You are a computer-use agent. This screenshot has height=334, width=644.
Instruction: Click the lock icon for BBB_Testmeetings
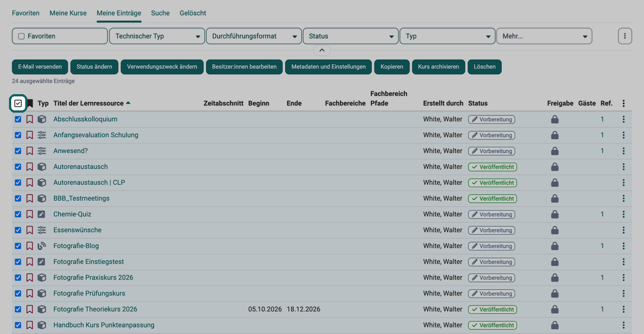coord(555,198)
